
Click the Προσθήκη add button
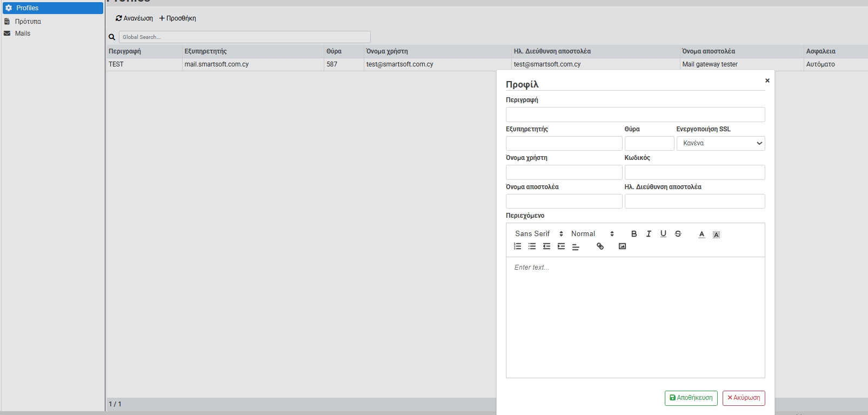[177, 18]
